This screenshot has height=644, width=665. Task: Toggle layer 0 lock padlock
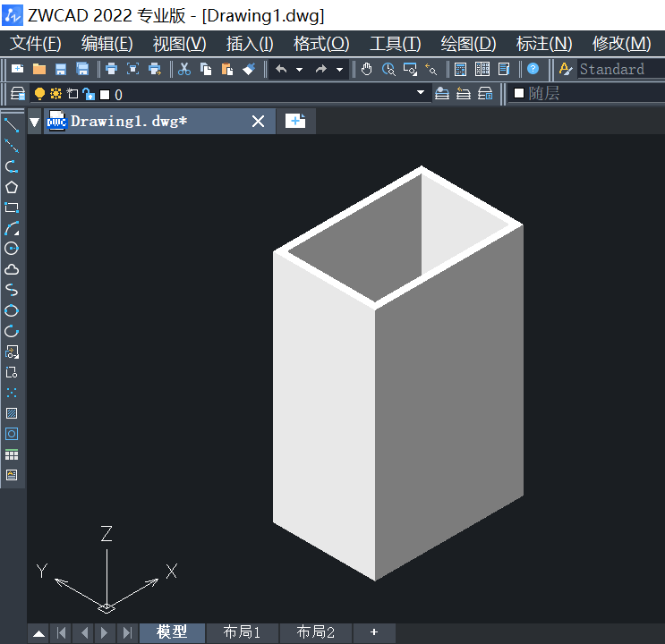click(89, 94)
